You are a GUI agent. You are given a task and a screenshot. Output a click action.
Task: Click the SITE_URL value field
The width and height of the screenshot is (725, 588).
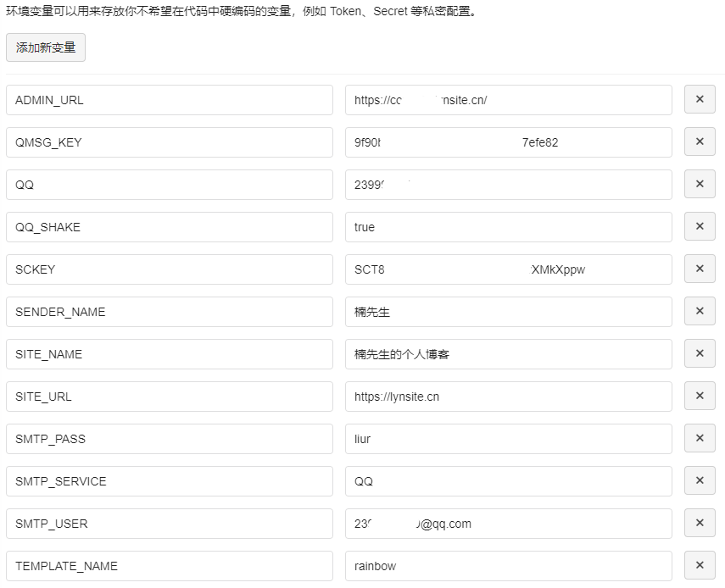click(x=508, y=397)
